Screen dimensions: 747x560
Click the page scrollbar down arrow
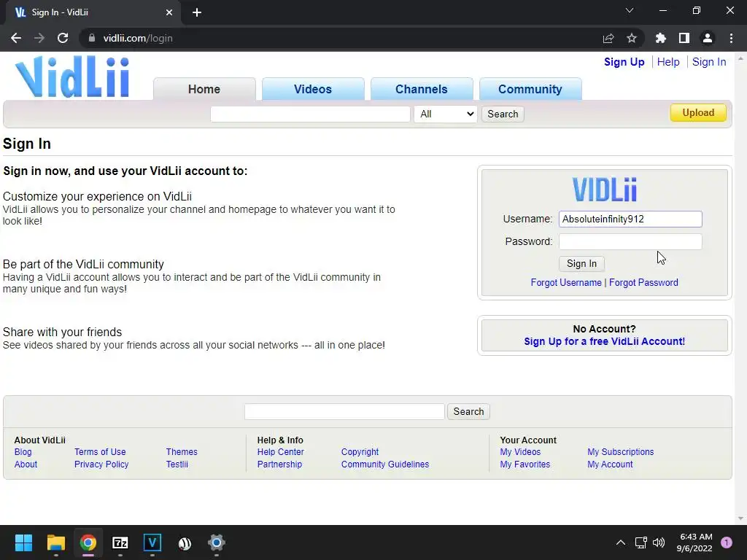click(x=740, y=519)
